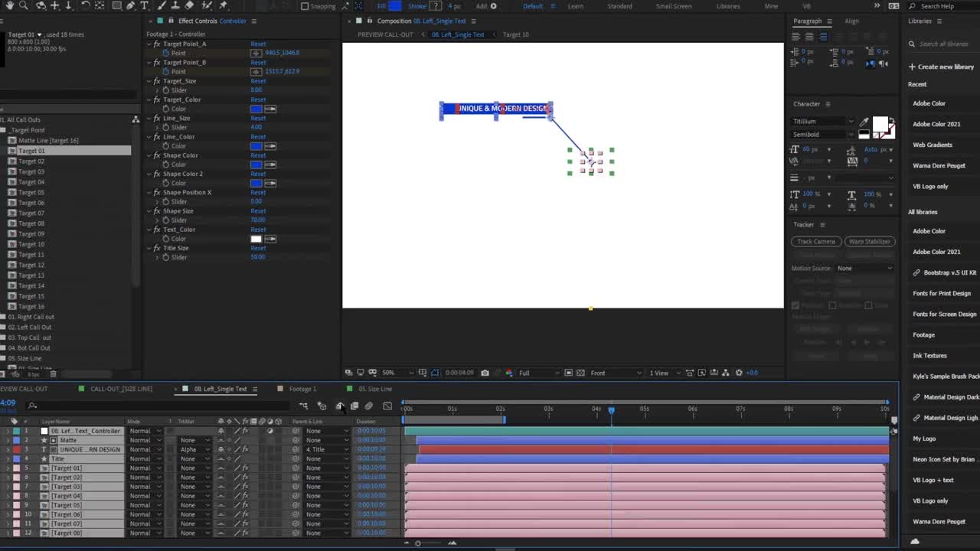Click the Track Camera button

815,241
